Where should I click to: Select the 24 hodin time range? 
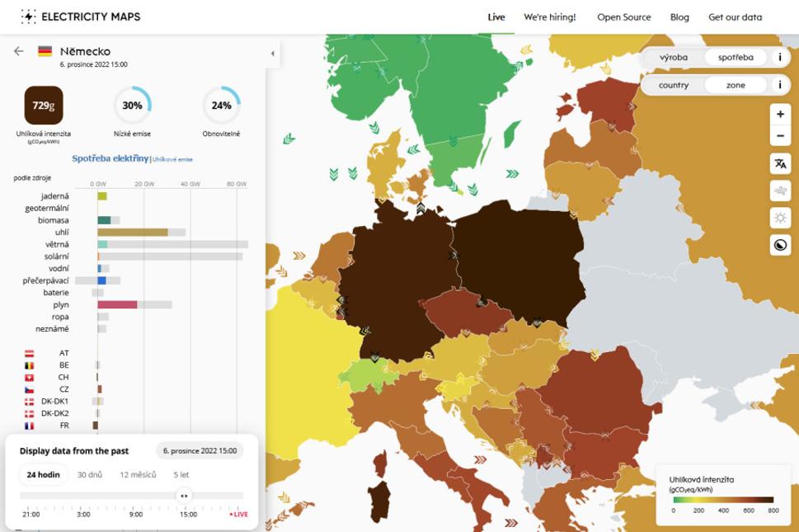point(44,474)
